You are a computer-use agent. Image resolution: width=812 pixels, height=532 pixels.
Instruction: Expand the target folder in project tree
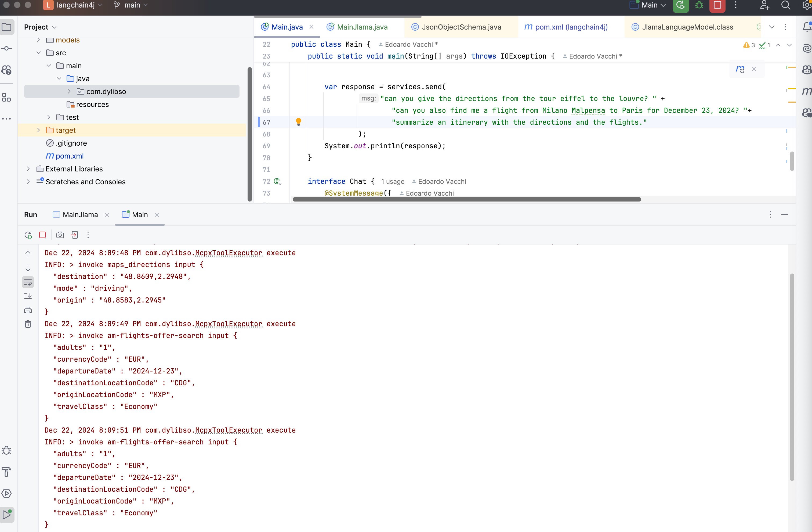[x=39, y=130]
